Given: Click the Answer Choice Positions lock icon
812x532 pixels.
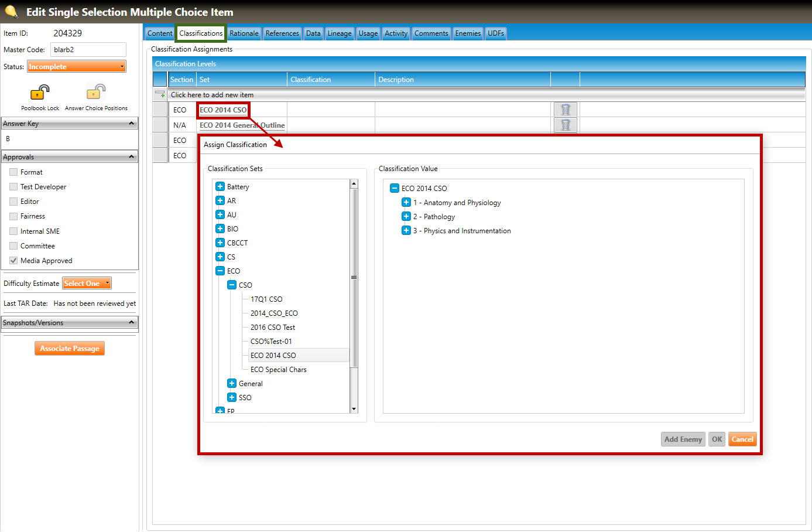Looking at the screenshot, I should click(96, 93).
